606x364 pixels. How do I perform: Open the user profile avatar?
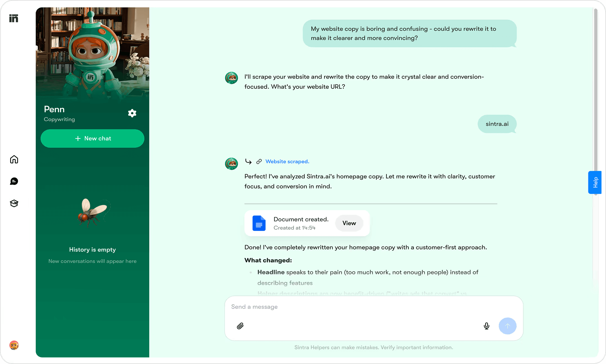(14, 345)
